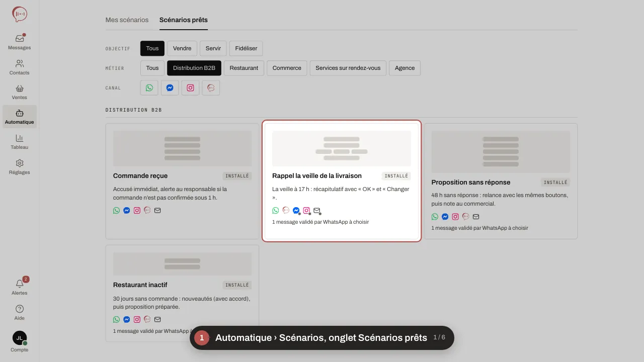Screen dimensions: 644x362
Task: Select Tous in the Métier row
Action: 152,68
